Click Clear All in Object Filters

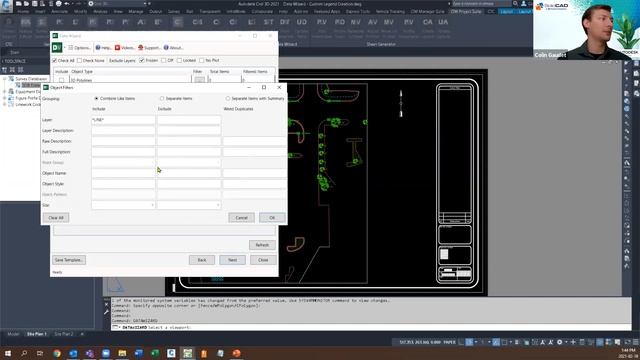(56, 218)
